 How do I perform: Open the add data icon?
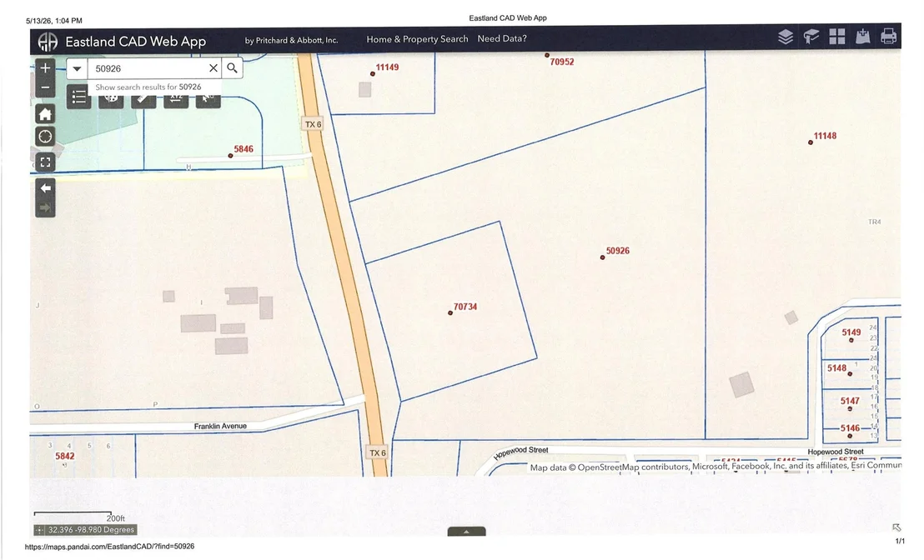point(863,37)
